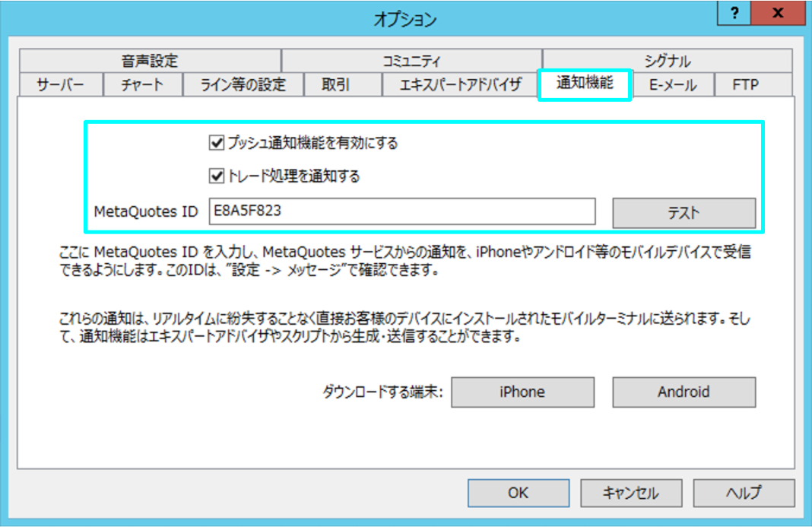Screen dimensions: 812x527
Task: Confirm settings with the OK button
Action: 518,493
